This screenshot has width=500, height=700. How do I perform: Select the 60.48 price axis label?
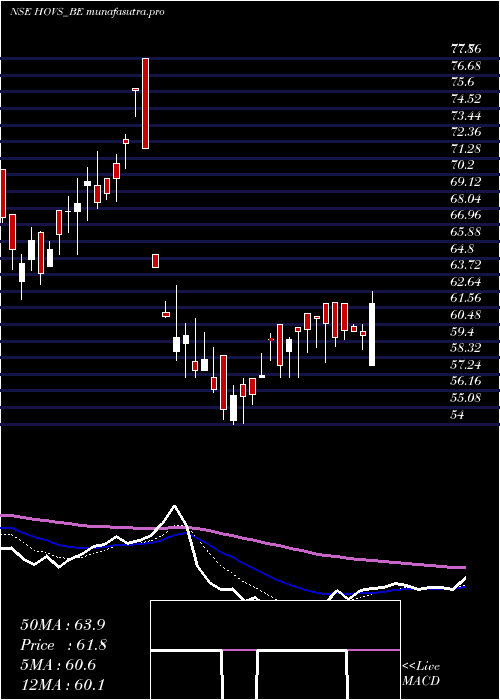point(468,315)
